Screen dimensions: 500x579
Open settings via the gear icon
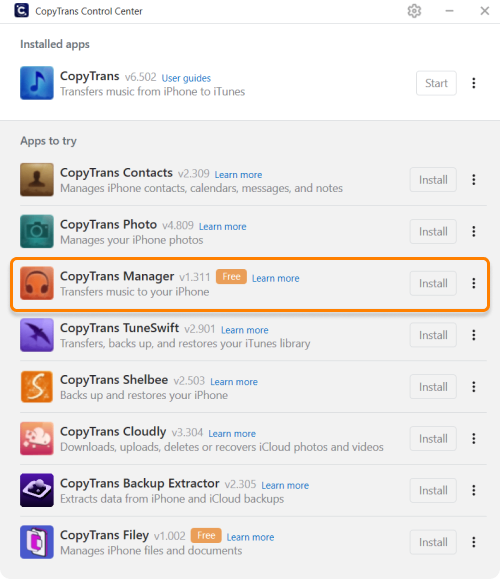point(414,11)
